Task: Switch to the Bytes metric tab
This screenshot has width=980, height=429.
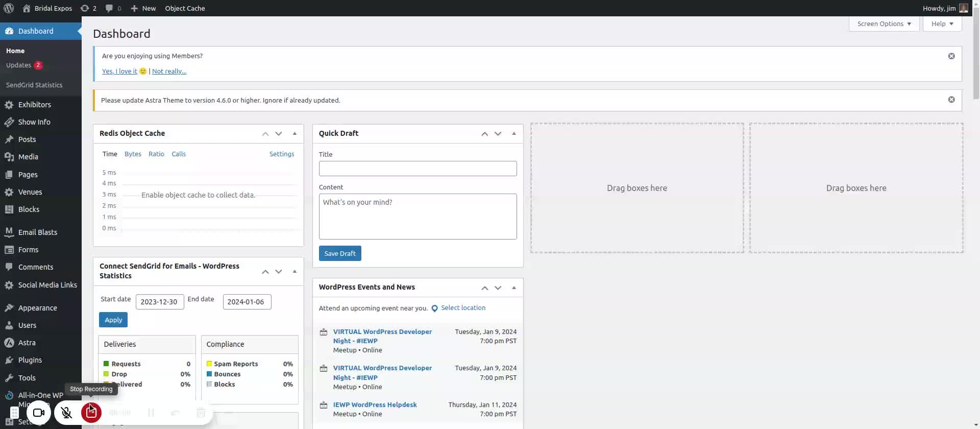Action: pos(133,154)
